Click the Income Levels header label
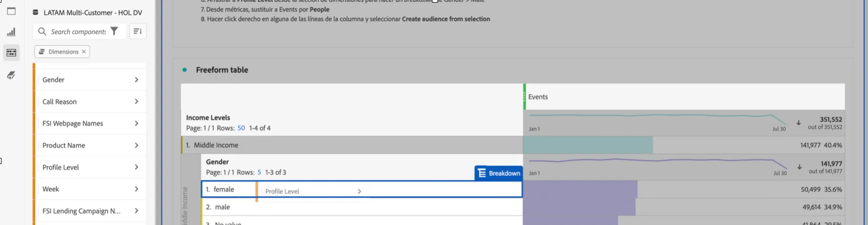This screenshot has height=225, width=868. pos(208,118)
